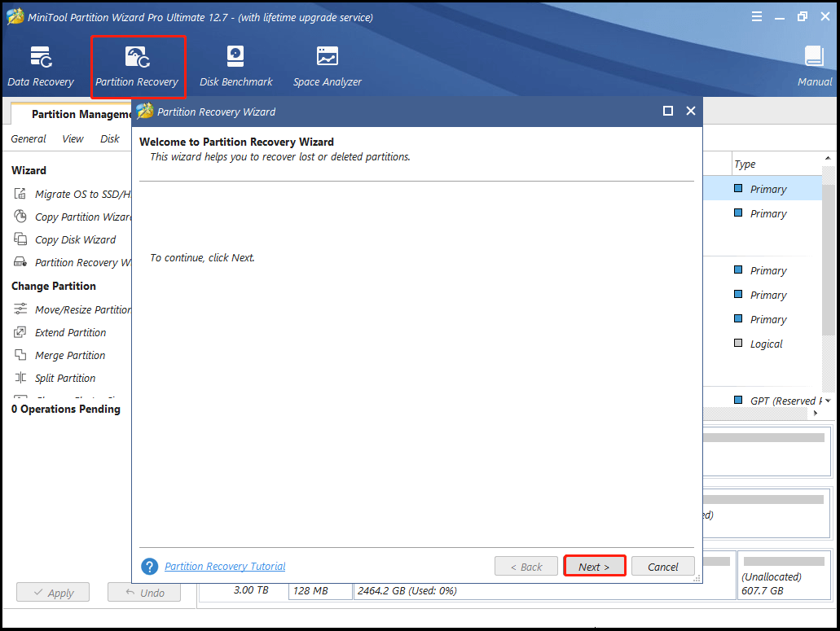Click the Copy Partition Wizard icon
The width and height of the screenshot is (840, 631).
20,217
